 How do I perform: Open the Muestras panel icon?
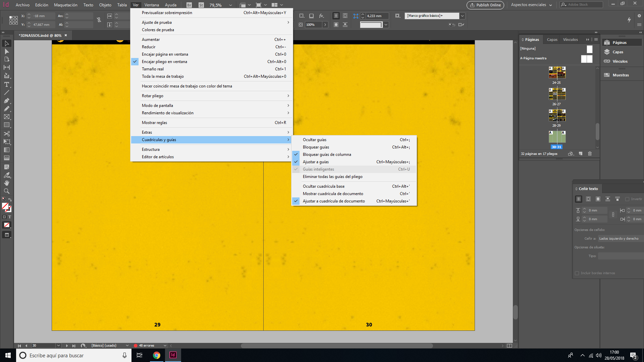click(x=607, y=75)
